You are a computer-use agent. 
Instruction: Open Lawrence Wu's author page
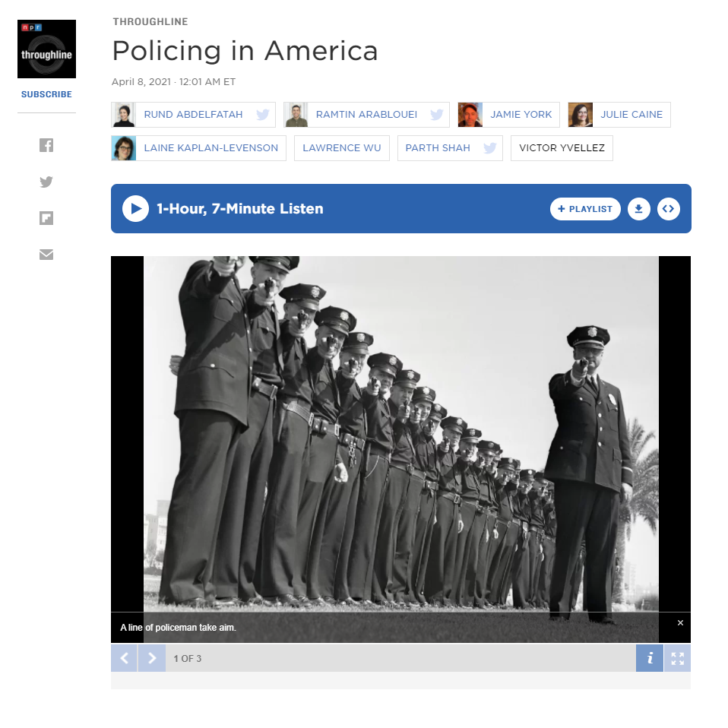tap(342, 147)
